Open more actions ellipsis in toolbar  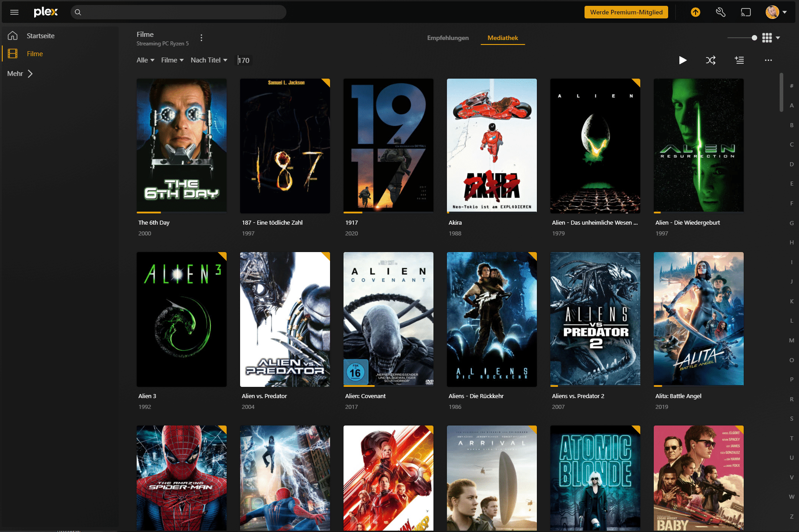pyautogui.click(x=768, y=60)
